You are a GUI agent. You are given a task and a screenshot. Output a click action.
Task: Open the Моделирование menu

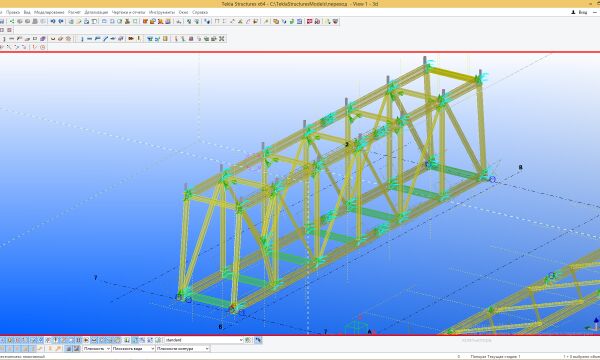pyautogui.click(x=49, y=12)
